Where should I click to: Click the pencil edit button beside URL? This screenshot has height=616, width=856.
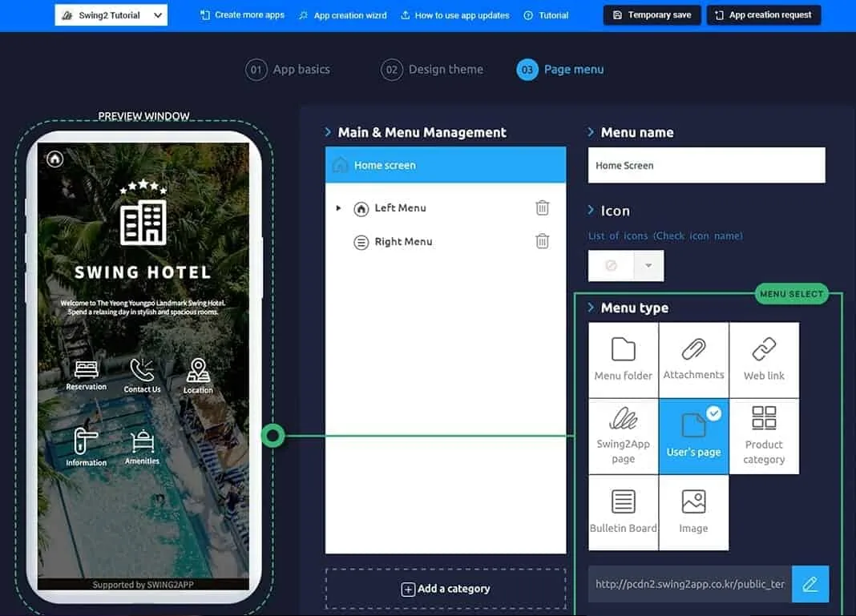tap(810, 584)
